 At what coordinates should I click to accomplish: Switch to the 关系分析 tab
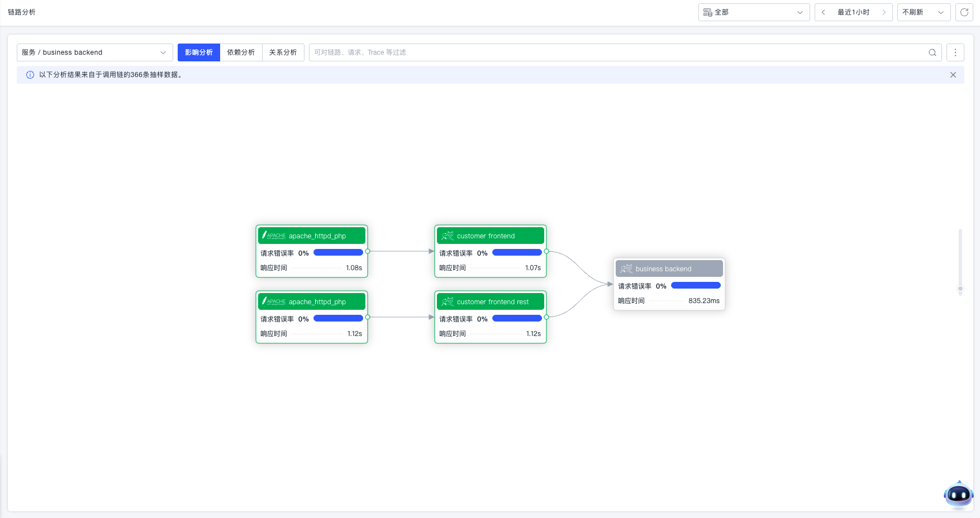283,52
